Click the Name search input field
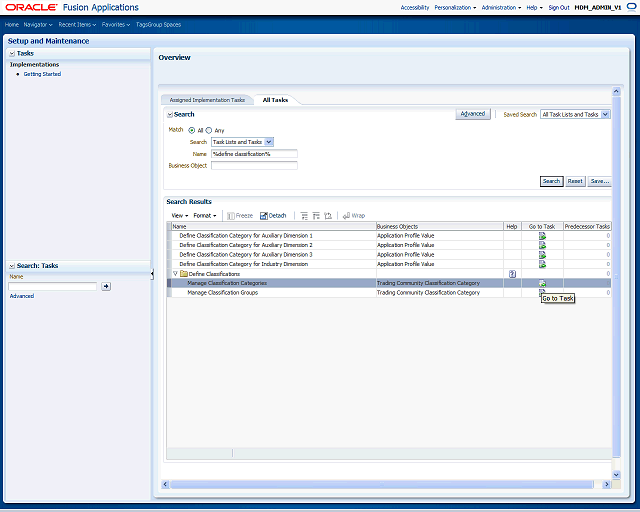This screenshot has width=640, height=512. pyautogui.click(x=254, y=154)
